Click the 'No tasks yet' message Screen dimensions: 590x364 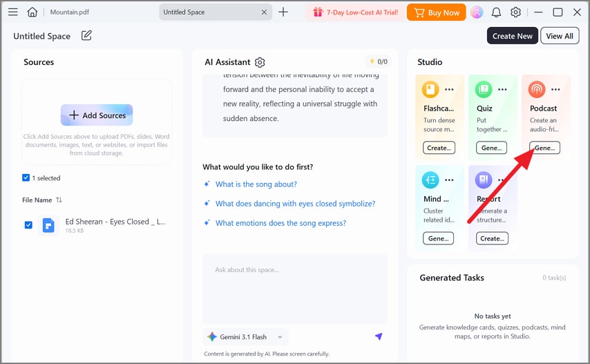pos(492,316)
